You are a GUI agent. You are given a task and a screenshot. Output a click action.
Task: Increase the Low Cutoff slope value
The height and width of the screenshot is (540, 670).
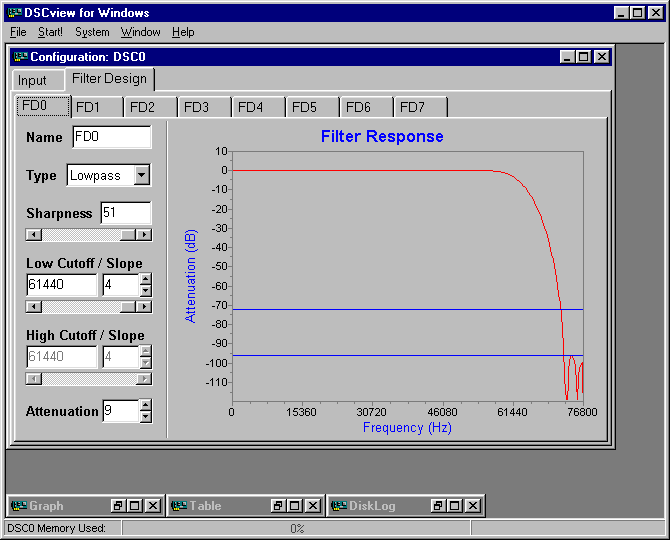146,279
